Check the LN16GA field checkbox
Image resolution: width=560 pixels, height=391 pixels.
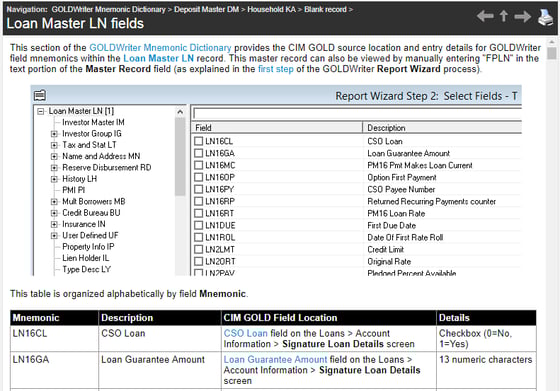point(198,153)
